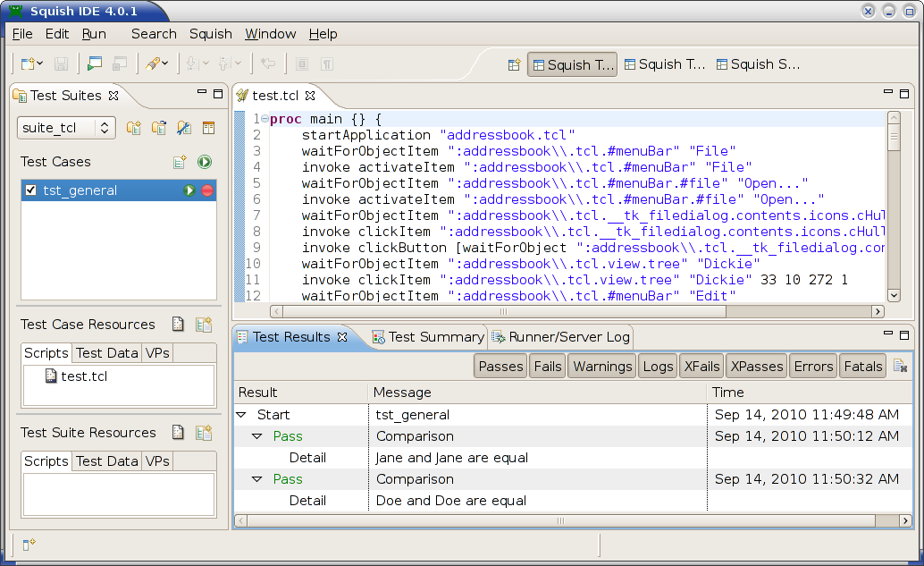924x566 pixels.
Task: Clear the test results list
Action: coord(901,366)
